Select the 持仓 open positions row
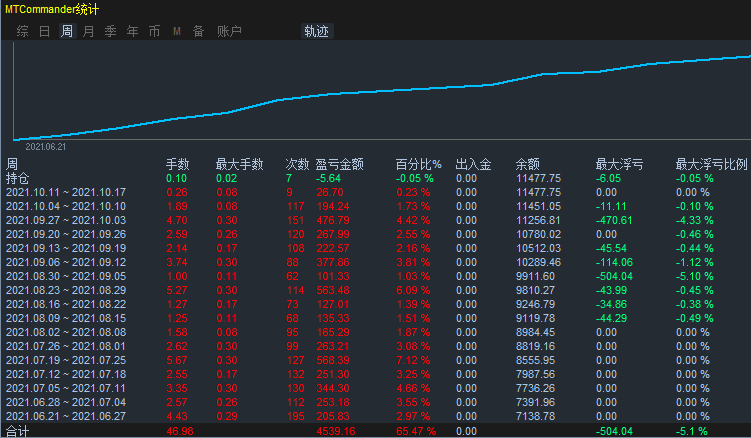Image resolution: width=751 pixels, height=438 pixels. point(376,178)
